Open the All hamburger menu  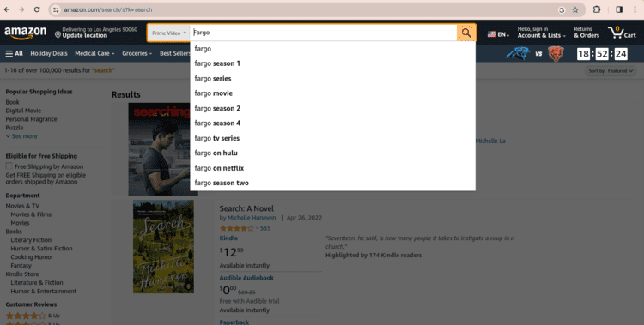pos(14,53)
